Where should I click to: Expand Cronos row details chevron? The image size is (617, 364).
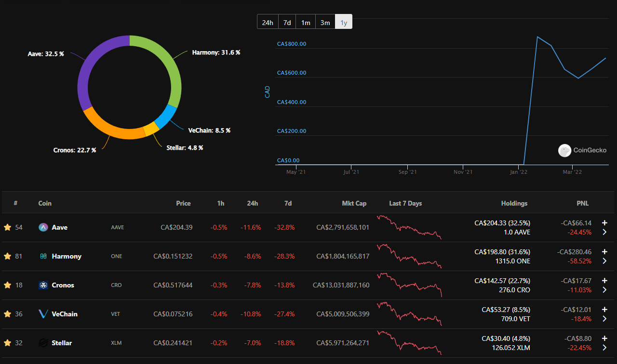[604, 290]
